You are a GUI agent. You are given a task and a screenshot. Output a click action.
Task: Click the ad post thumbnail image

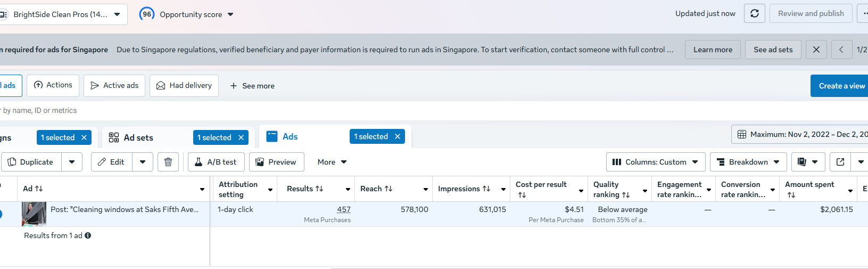tap(34, 214)
